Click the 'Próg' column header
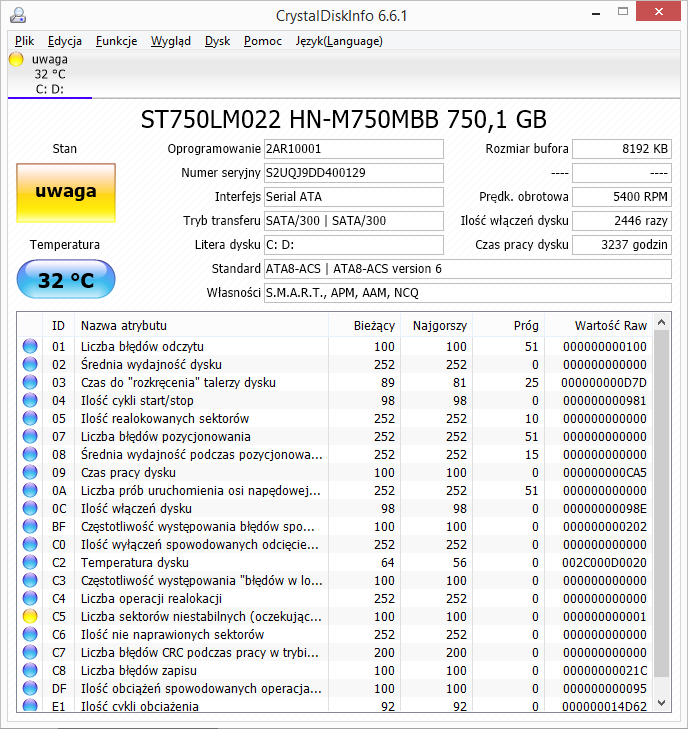Viewport: 688px width, 729px height. (x=509, y=325)
